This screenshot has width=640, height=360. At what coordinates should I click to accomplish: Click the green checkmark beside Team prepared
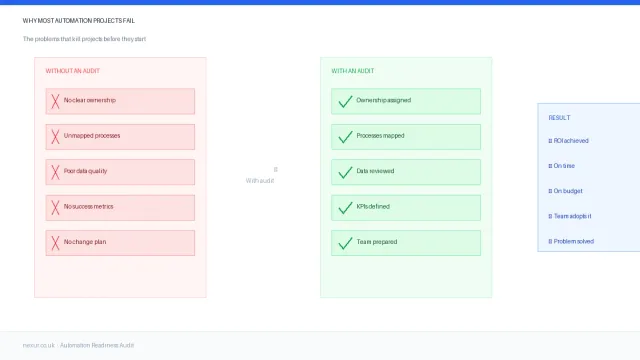pos(345,243)
